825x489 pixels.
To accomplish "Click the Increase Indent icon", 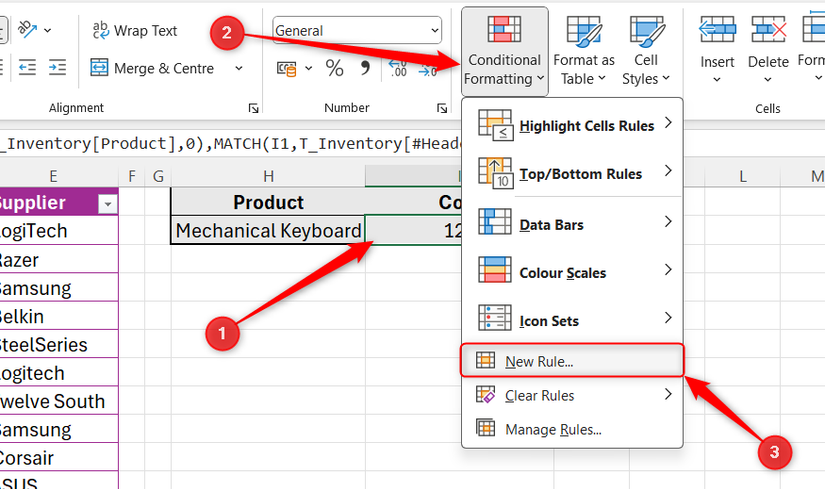I will (57, 68).
